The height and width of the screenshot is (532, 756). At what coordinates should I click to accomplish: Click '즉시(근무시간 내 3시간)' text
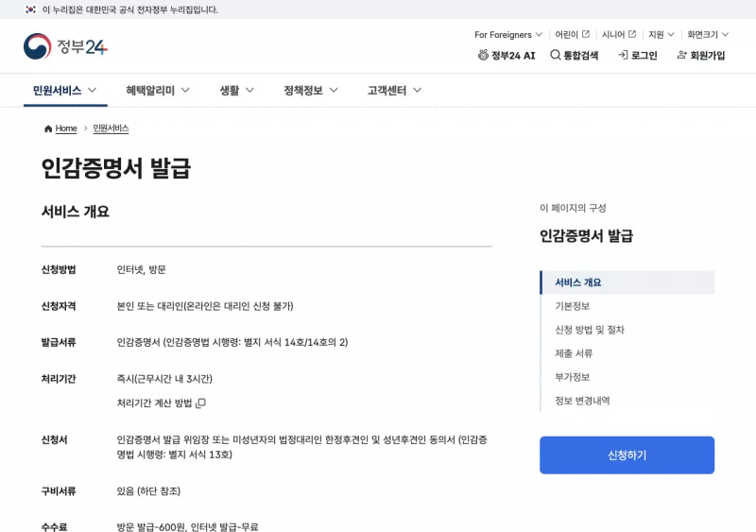click(164, 379)
